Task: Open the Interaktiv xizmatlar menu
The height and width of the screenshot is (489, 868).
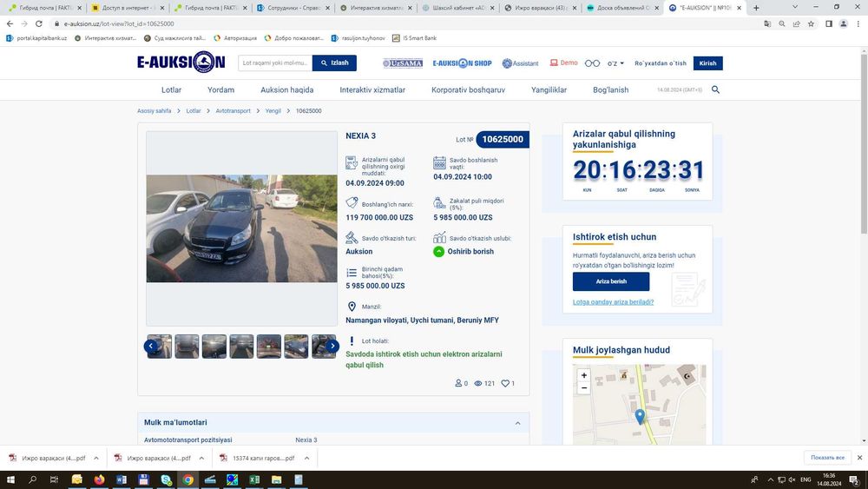Action: [372, 89]
